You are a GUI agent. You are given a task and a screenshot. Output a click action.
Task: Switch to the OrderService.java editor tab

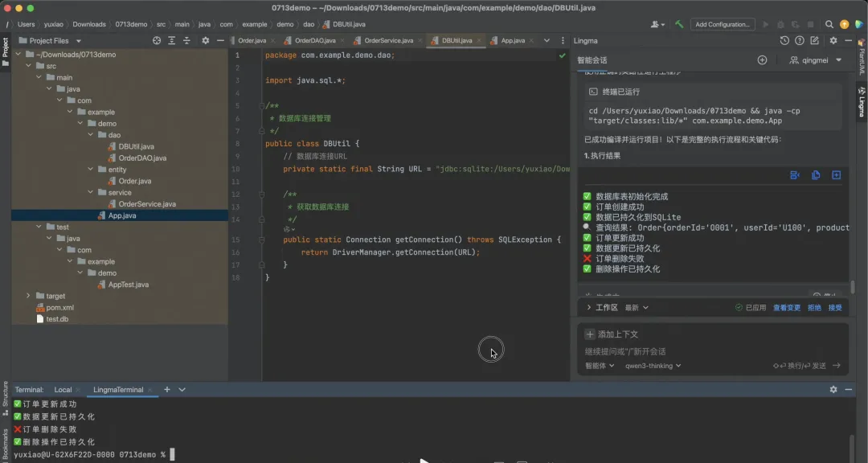[388, 40]
